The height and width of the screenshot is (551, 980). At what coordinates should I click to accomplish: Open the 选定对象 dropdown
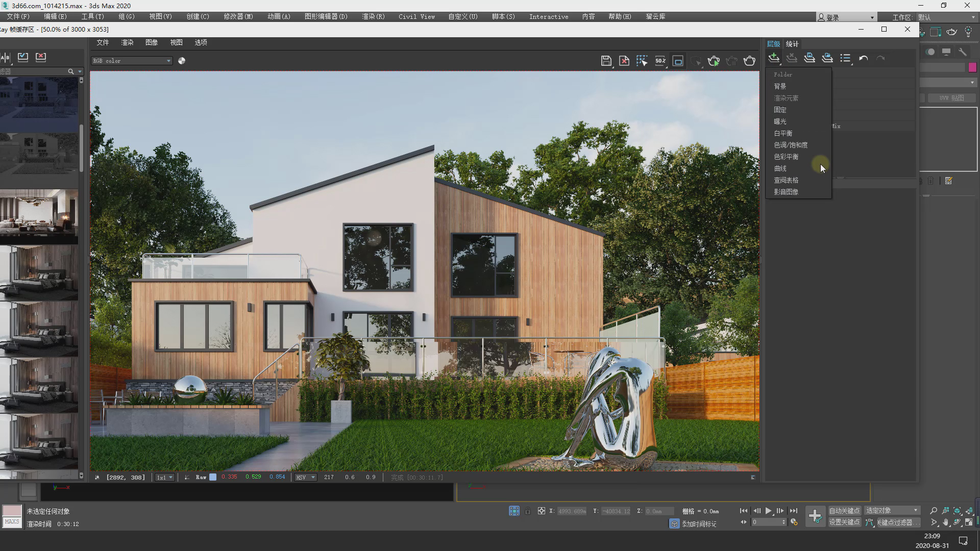pyautogui.click(x=892, y=511)
